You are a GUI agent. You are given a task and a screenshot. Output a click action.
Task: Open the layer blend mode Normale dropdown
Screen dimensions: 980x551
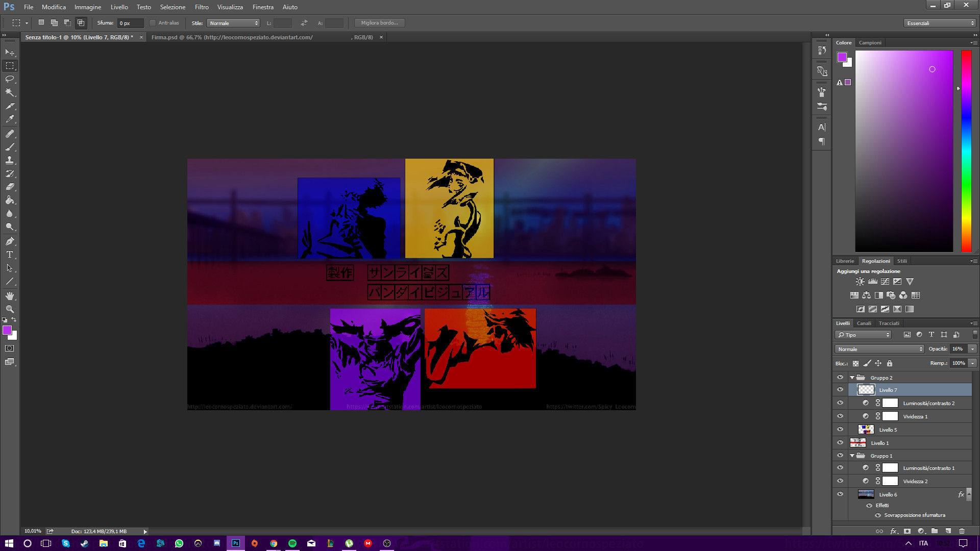point(880,349)
